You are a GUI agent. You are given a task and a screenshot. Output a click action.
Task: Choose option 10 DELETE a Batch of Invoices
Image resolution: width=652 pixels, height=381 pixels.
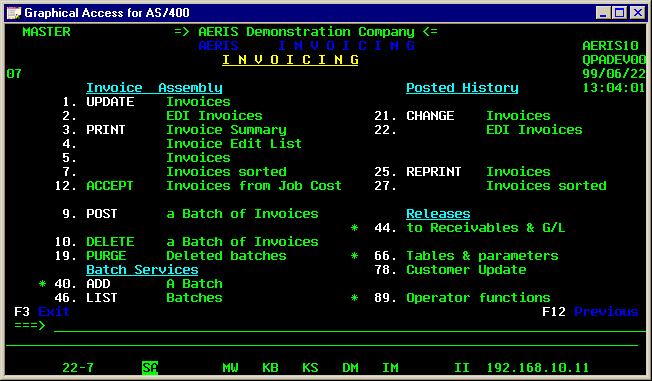186,242
